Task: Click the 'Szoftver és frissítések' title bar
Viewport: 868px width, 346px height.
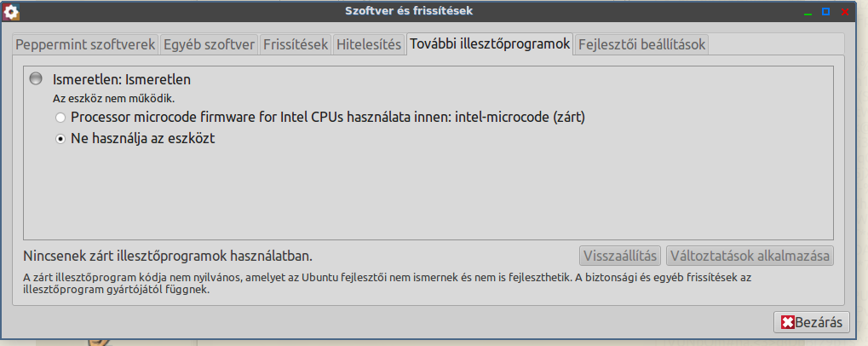Action: (x=409, y=10)
